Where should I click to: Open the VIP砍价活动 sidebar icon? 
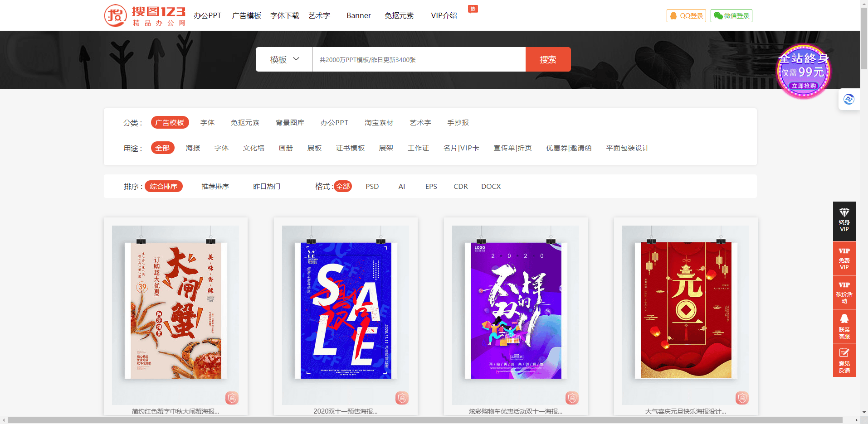[x=844, y=292]
